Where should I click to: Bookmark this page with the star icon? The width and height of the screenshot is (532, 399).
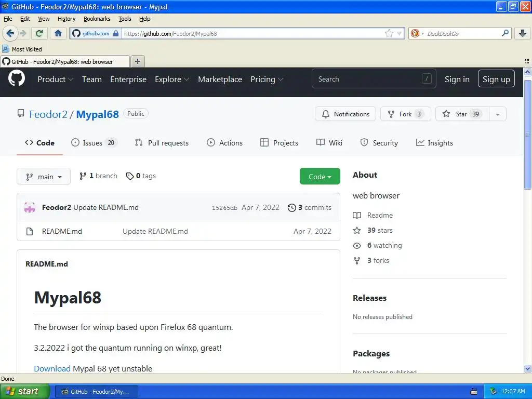(x=389, y=33)
